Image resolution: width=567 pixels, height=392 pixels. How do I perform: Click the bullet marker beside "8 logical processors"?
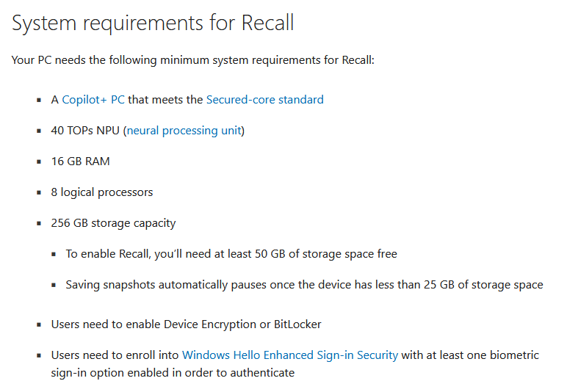pyautogui.click(x=39, y=192)
